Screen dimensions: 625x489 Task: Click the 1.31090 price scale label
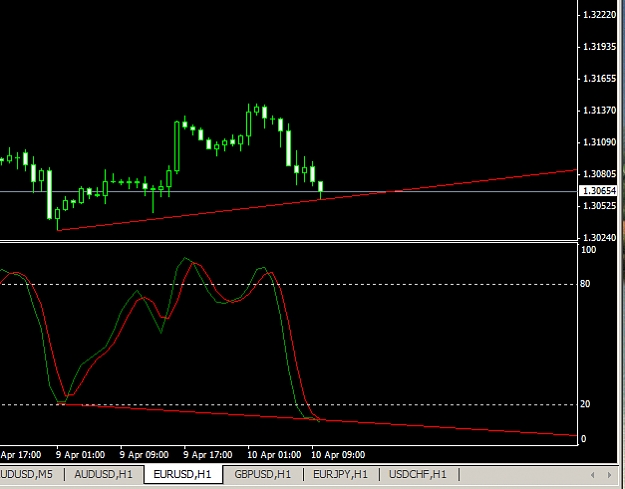599,142
